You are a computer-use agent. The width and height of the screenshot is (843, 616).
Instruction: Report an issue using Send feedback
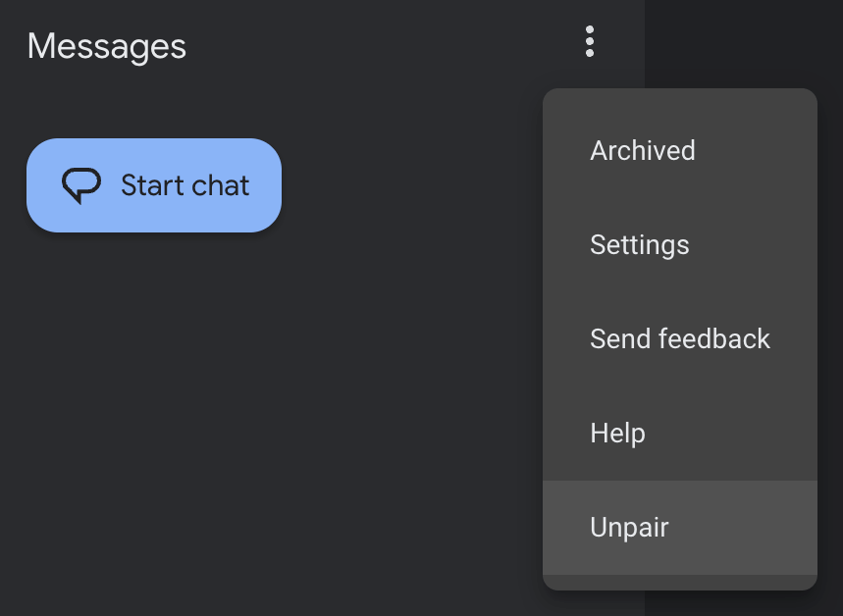coord(680,339)
